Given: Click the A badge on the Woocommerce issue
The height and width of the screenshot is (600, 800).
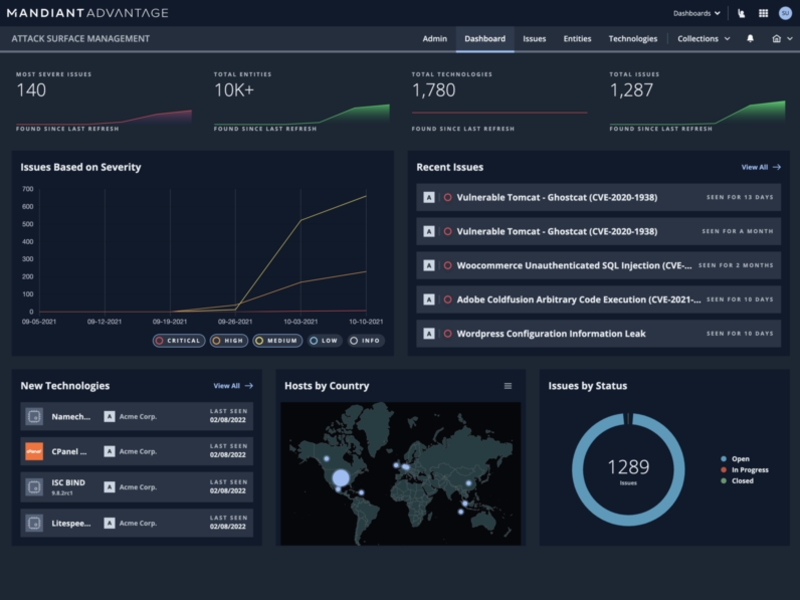Looking at the screenshot, I should pos(429,265).
